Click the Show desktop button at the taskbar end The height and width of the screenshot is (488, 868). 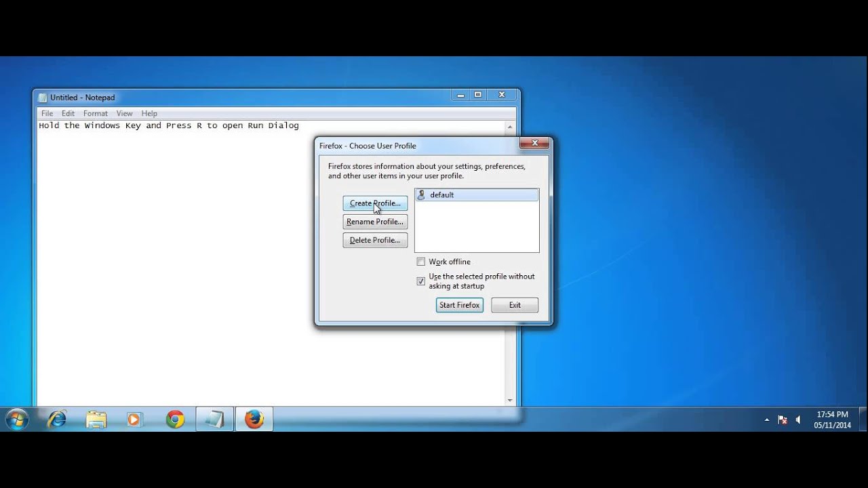(863, 420)
